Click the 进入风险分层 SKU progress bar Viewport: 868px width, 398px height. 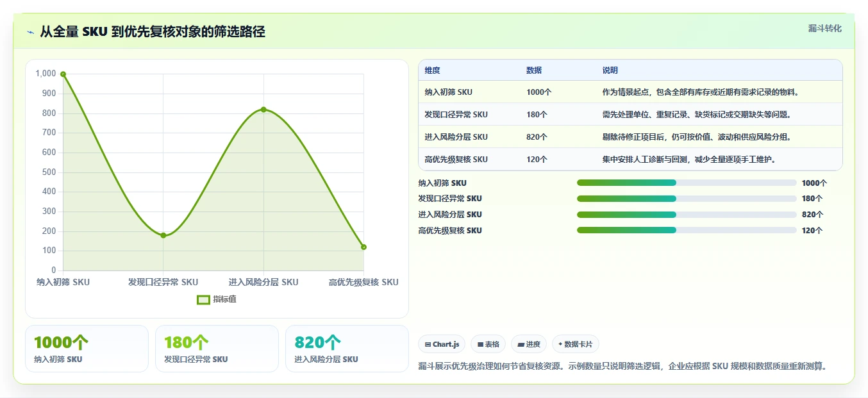coord(687,215)
